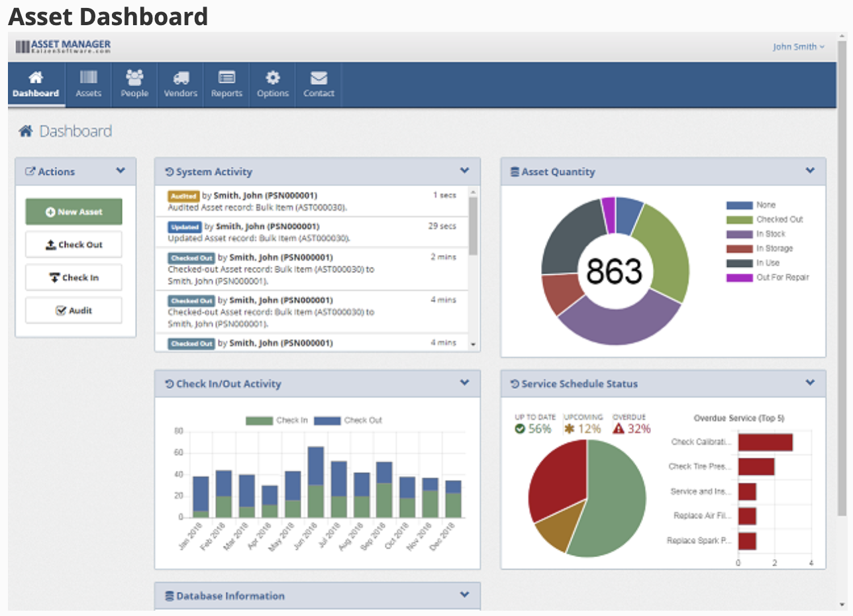Click the In Stock legend color swatch
This screenshot has height=616, width=853.
tap(739, 234)
